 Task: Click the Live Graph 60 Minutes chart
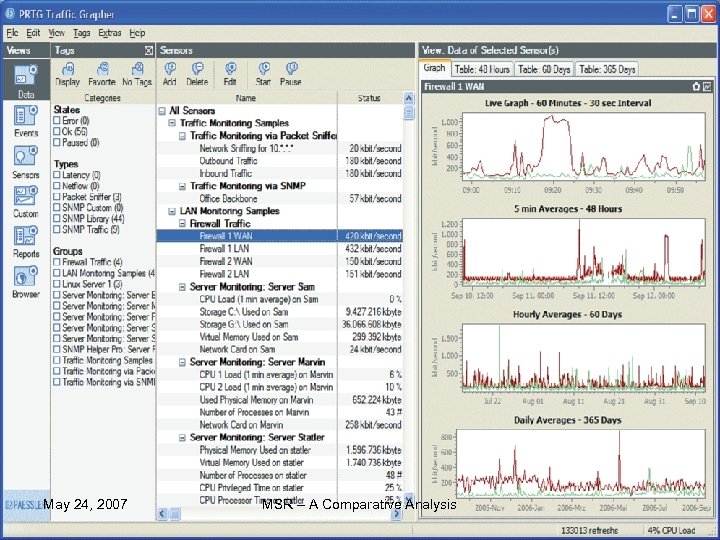(x=584, y=146)
